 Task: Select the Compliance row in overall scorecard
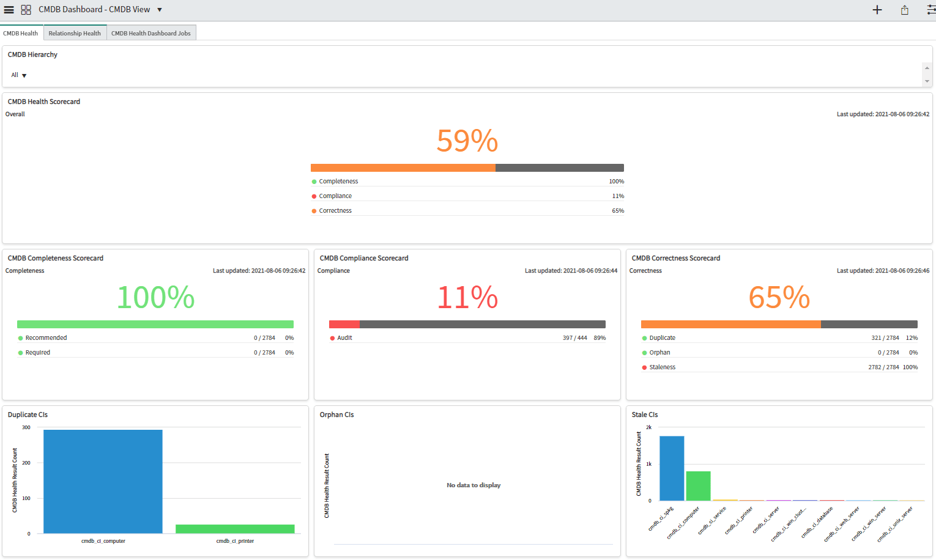click(x=467, y=196)
